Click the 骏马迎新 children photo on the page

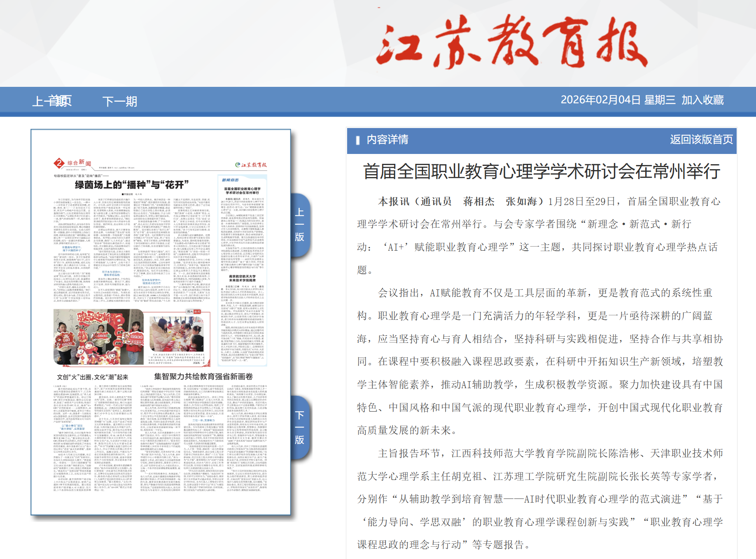[x=98, y=337]
